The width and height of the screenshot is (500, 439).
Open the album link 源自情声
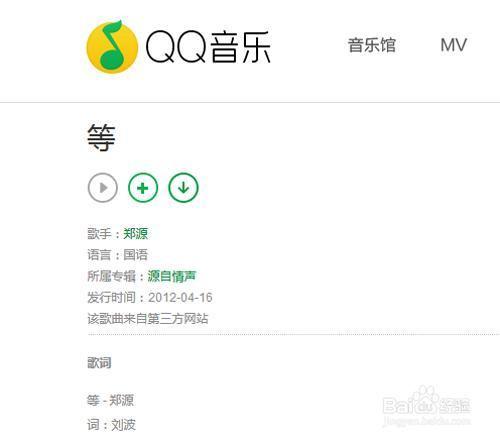[172, 276]
